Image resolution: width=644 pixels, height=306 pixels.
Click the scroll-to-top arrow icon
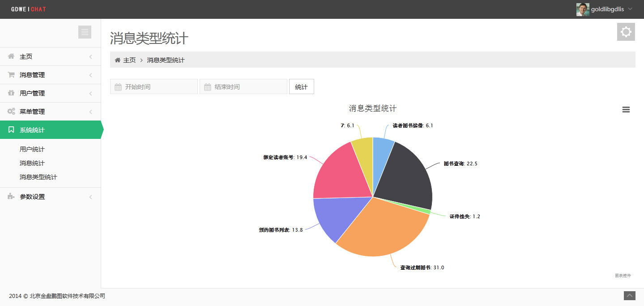pos(630,296)
